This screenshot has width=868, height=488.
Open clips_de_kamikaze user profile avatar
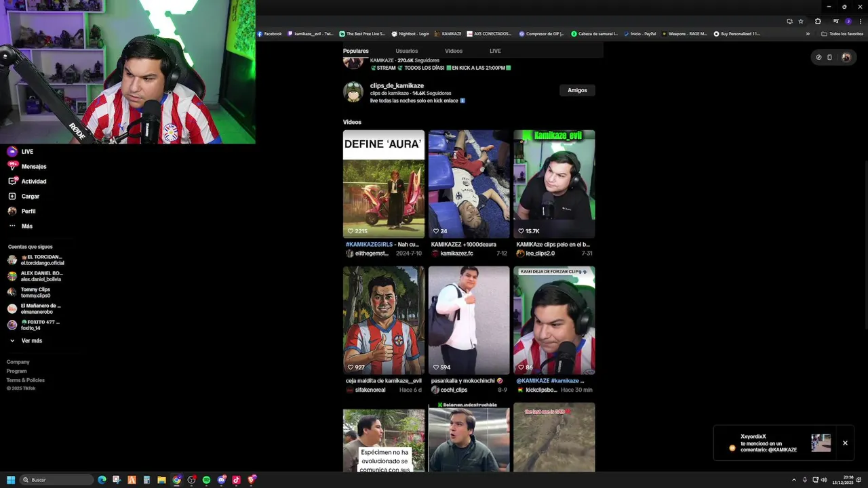point(353,92)
